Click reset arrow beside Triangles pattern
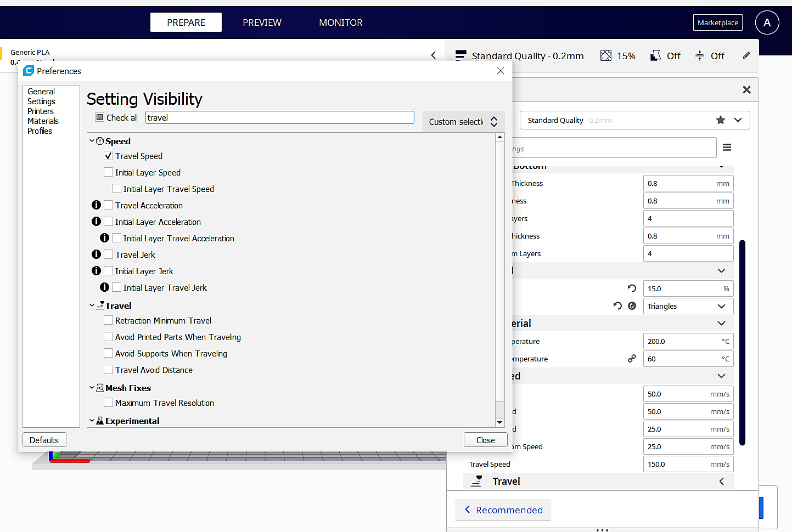The width and height of the screenshot is (792, 532). [617, 306]
